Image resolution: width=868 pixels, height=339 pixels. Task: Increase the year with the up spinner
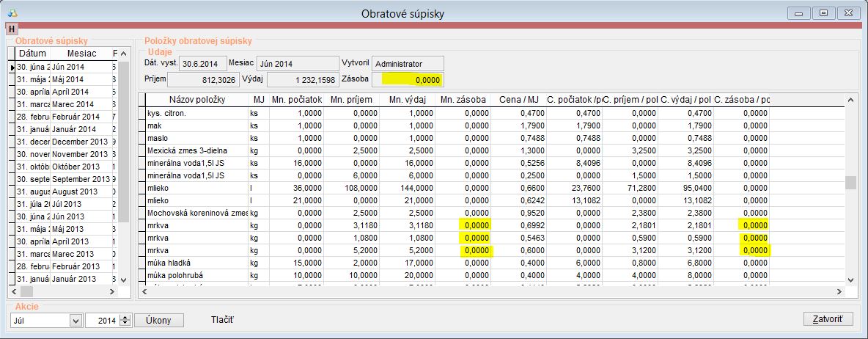click(125, 317)
